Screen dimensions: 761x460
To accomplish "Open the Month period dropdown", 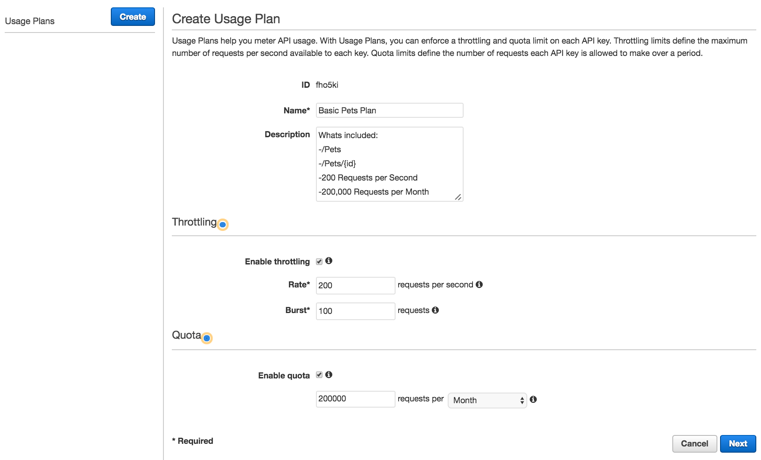I will (x=487, y=400).
